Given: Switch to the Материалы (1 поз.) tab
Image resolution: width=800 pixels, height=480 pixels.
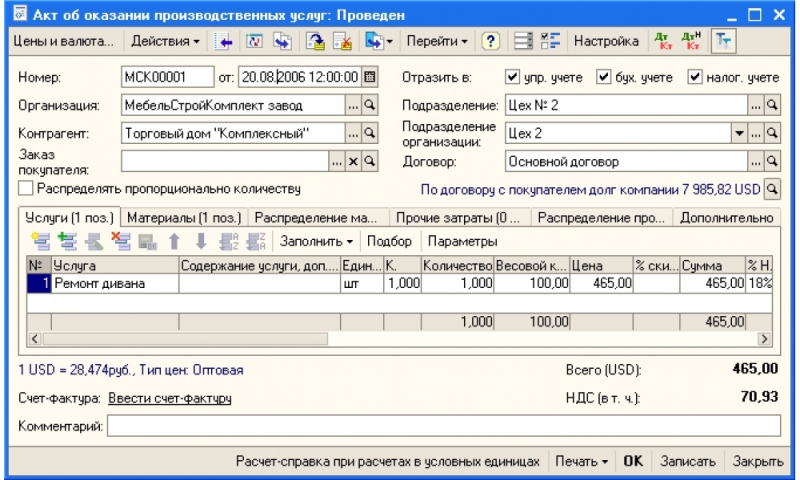Looking at the screenshot, I should [183, 216].
